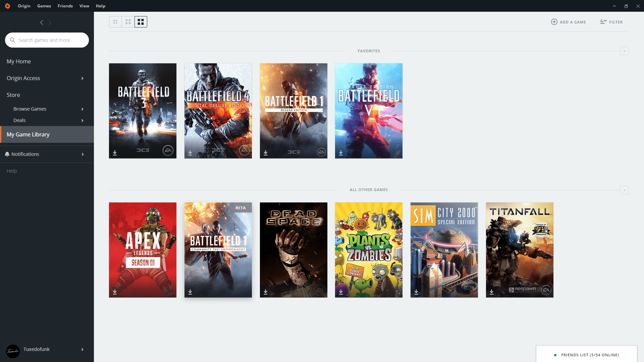Open the Origin menu

24,6
